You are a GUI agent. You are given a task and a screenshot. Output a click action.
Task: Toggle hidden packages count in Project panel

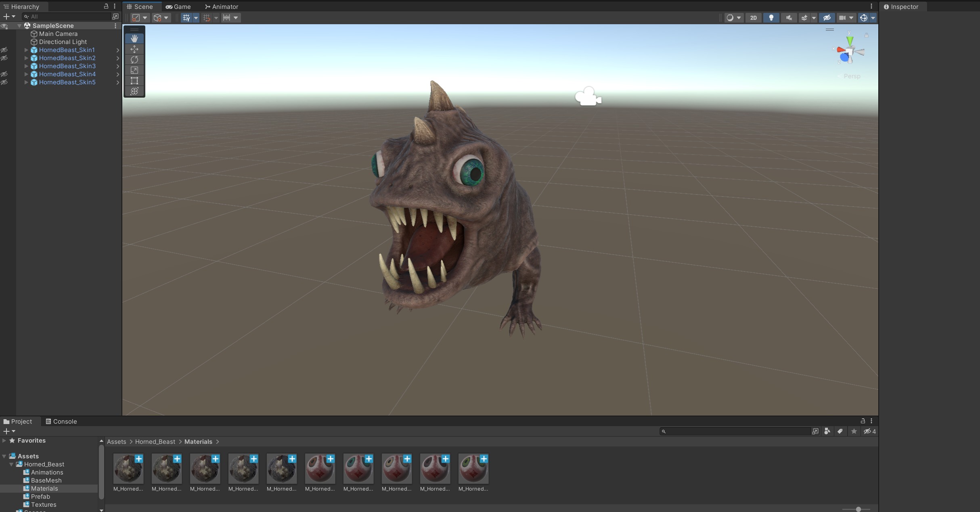pos(869,431)
